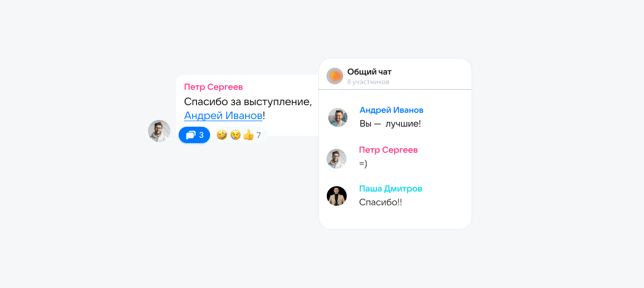Click the message Спасибо!!

380,203
